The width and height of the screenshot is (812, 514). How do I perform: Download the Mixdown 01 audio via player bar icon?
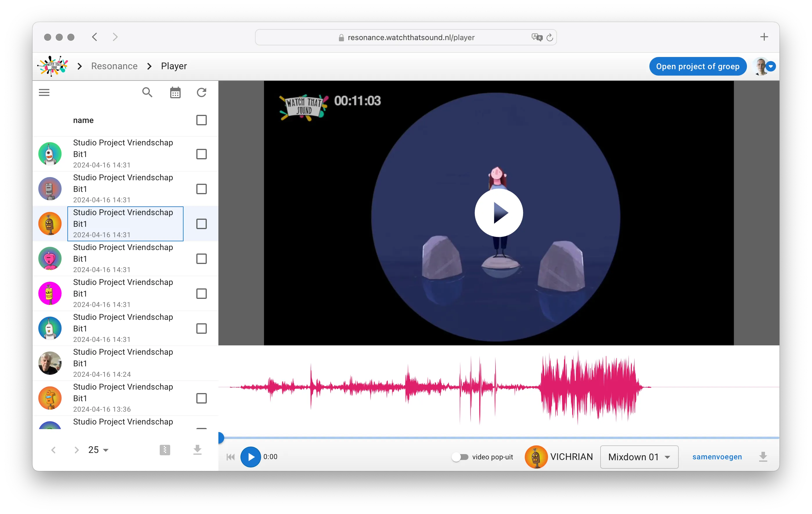pos(763,457)
